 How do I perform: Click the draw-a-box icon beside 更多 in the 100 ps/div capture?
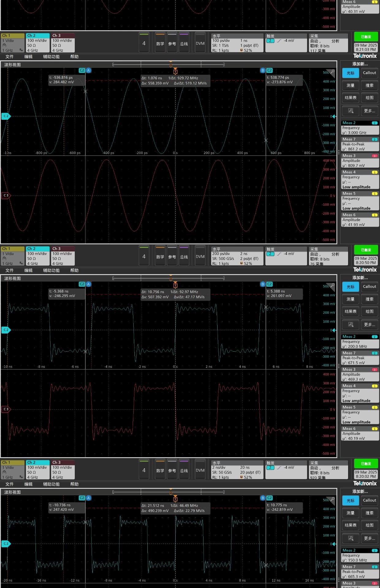pyautogui.click(x=351, y=111)
